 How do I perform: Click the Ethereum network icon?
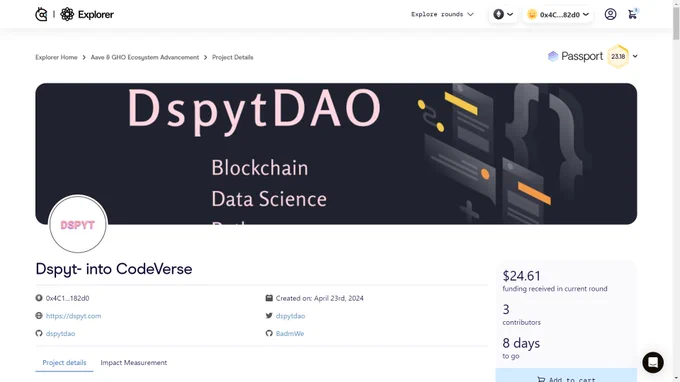pos(498,14)
